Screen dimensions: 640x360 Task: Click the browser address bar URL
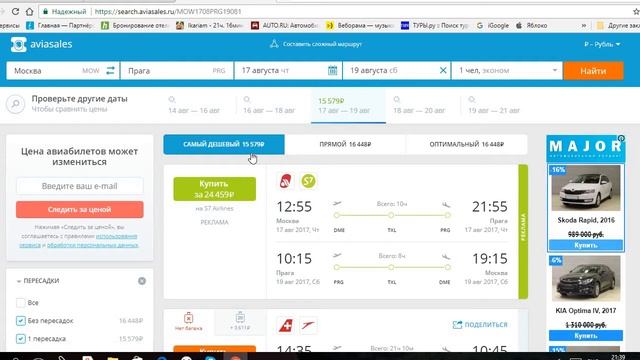pos(168,11)
